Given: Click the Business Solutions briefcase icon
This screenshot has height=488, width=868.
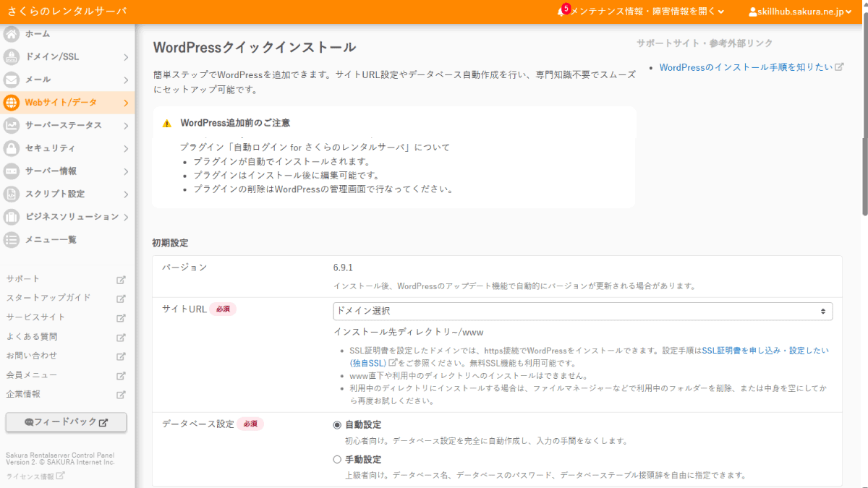Looking at the screenshot, I should pos(12,217).
